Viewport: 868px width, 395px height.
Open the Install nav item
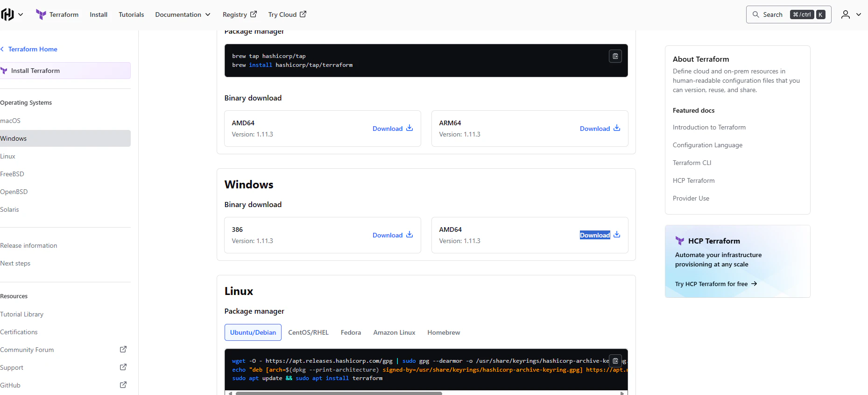[99, 14]
